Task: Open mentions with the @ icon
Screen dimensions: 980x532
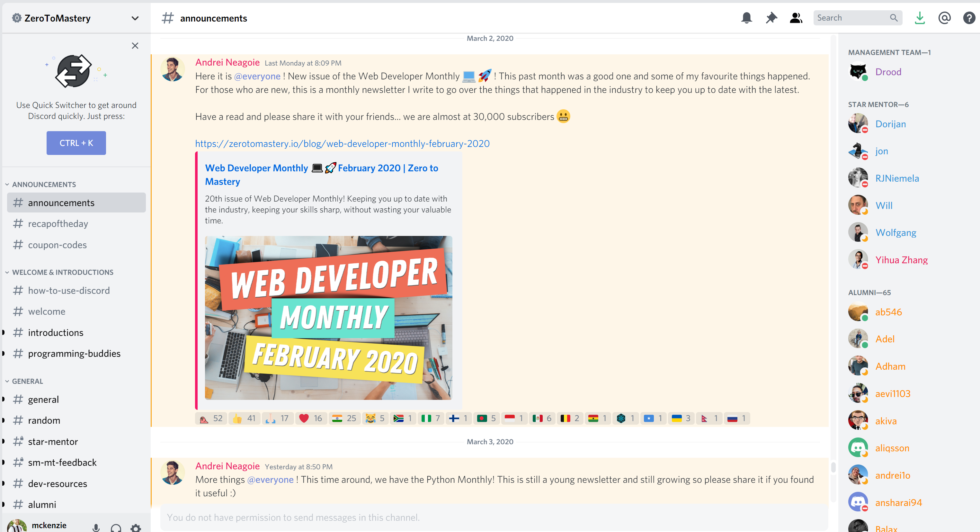Action: coord(944,18)
